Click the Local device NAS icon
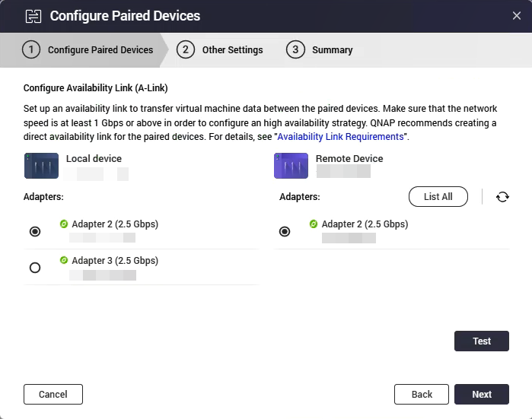 pos(41,165)
